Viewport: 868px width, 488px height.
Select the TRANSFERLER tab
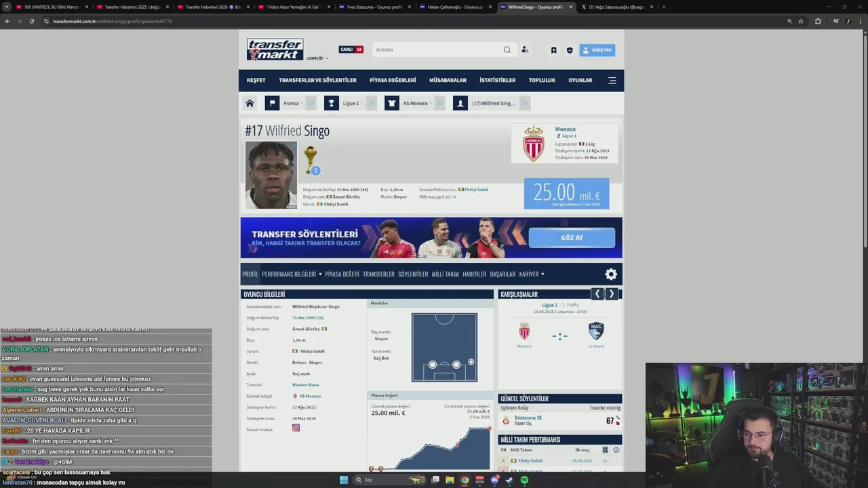(378, 274)
